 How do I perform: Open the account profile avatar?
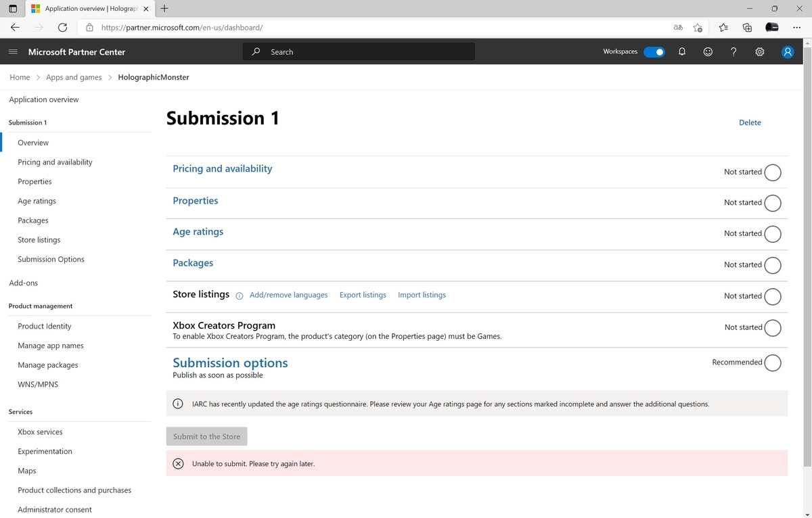click(x=788, y=52)
